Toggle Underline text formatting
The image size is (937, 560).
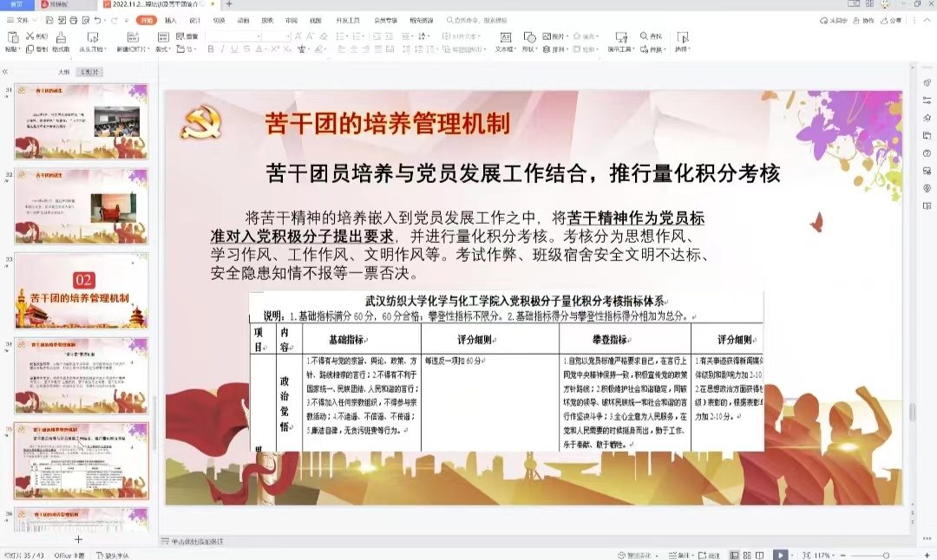[x=234, y=49]
